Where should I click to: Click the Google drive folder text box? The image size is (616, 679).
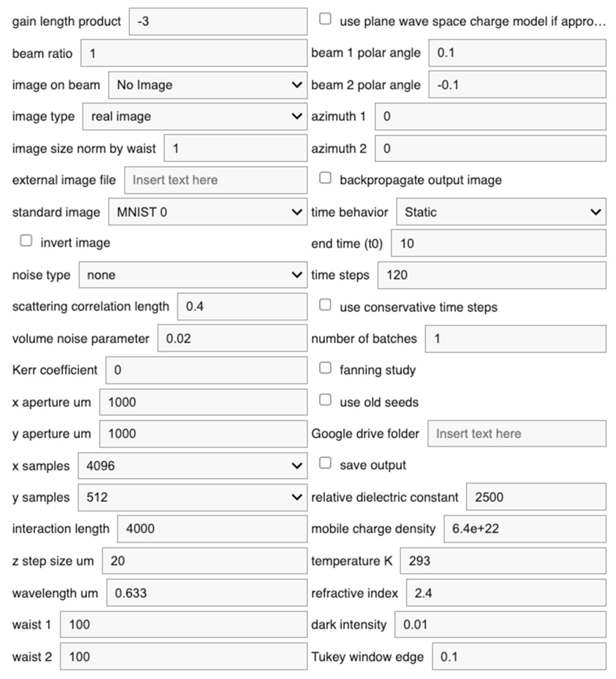tap(517, 434)
